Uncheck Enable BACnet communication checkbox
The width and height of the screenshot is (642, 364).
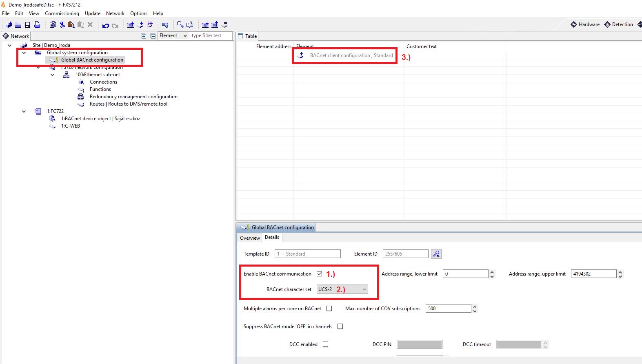coord(319,274)
